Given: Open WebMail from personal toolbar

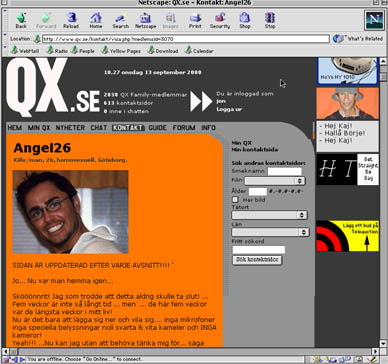Looking at the screenshot, I should [25, 51].
